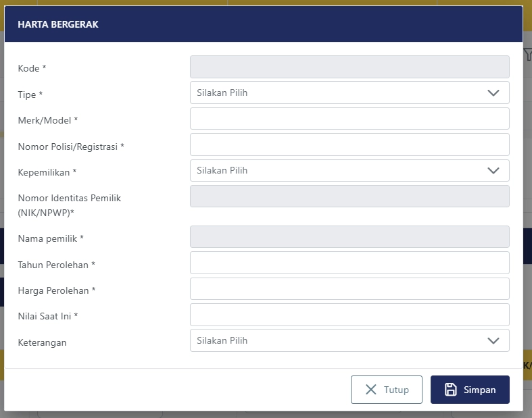Click the greyed-out Kode field
The width and height of the screenshot is (532, 418).
click(349, 67)
